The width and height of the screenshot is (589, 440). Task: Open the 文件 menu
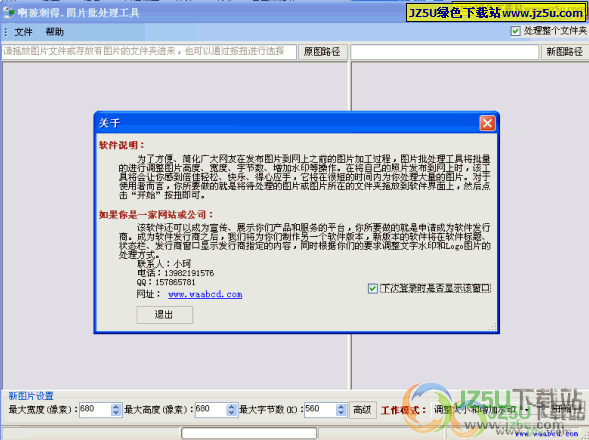(x=23, y=32)
